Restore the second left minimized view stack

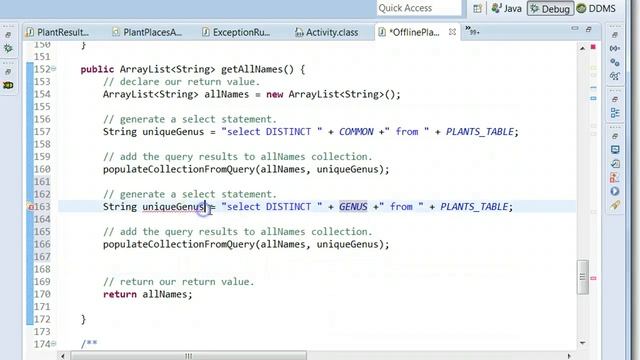click(x=8, y=72)
